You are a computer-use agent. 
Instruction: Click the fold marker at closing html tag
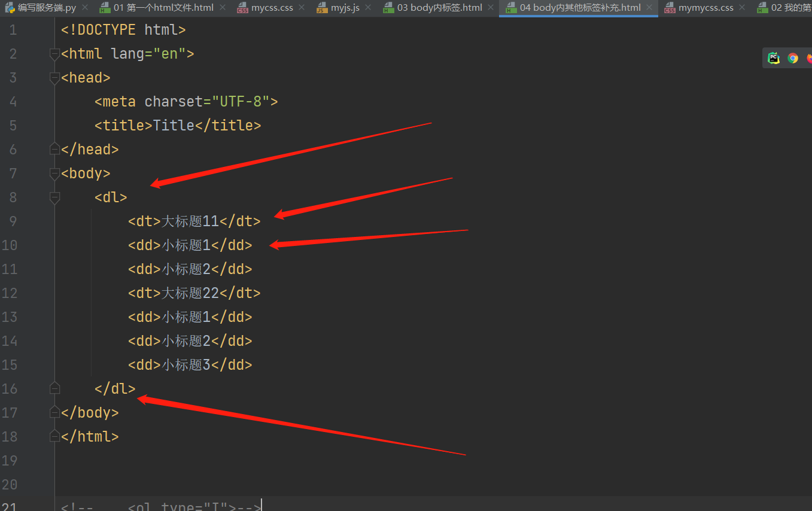click(x=54, y=437)
